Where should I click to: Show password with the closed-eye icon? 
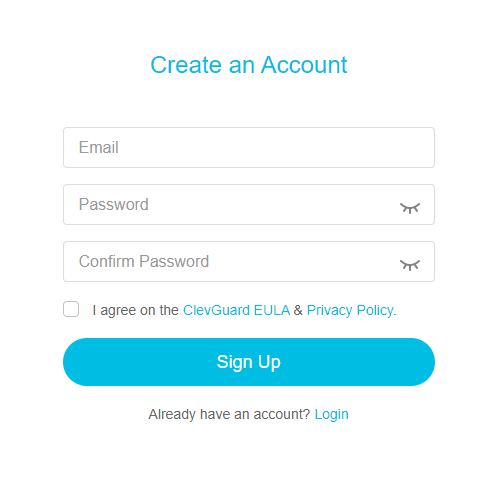pyautogui.click(x=410, y=208)
